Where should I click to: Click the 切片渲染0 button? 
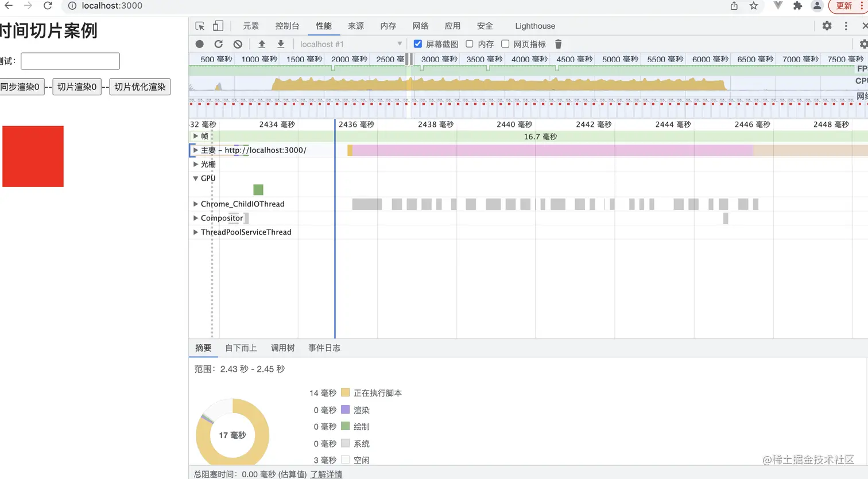coord(77,87)
